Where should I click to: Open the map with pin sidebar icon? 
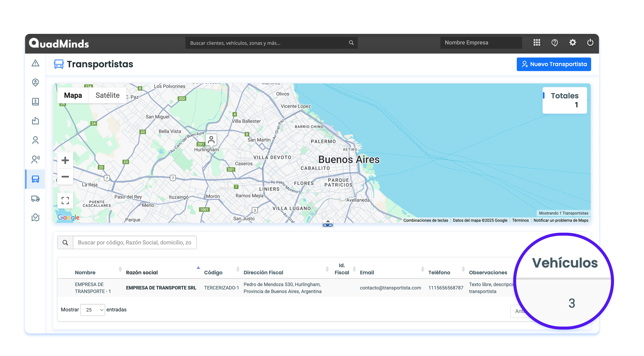point(35,217)
